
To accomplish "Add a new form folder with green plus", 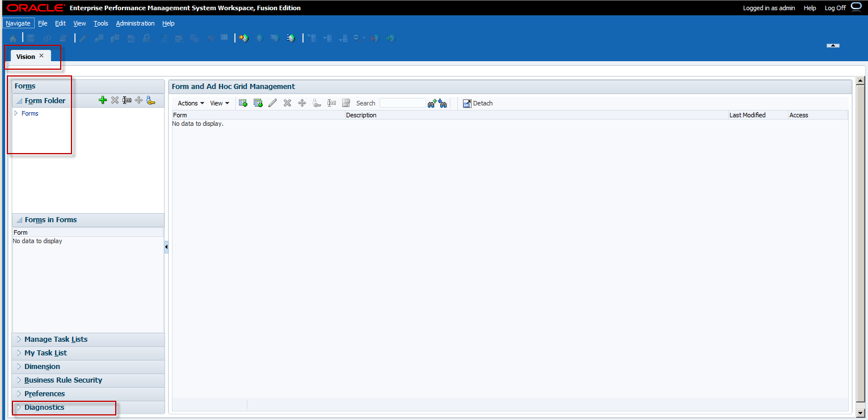I will pos(103,100).
